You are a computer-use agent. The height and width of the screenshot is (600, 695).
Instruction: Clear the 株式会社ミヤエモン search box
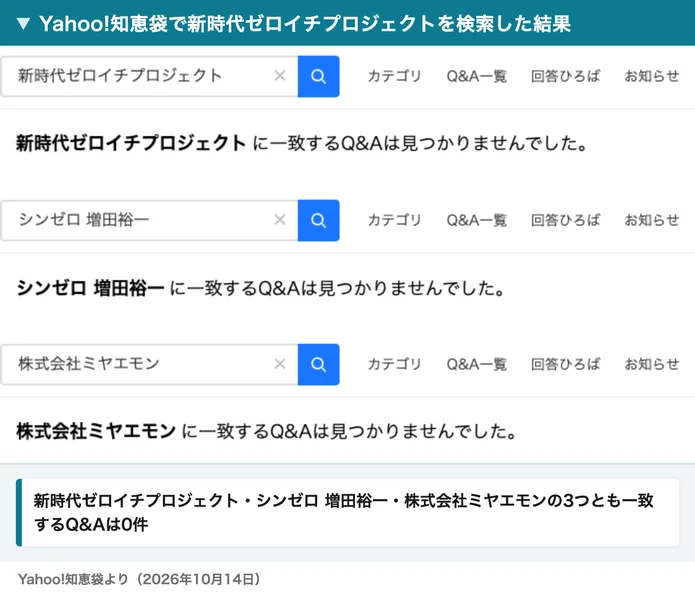[280, 364]
